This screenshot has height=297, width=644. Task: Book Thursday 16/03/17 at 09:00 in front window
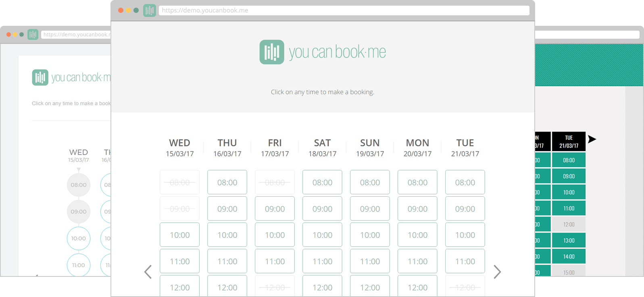click(x=227, y=209)
